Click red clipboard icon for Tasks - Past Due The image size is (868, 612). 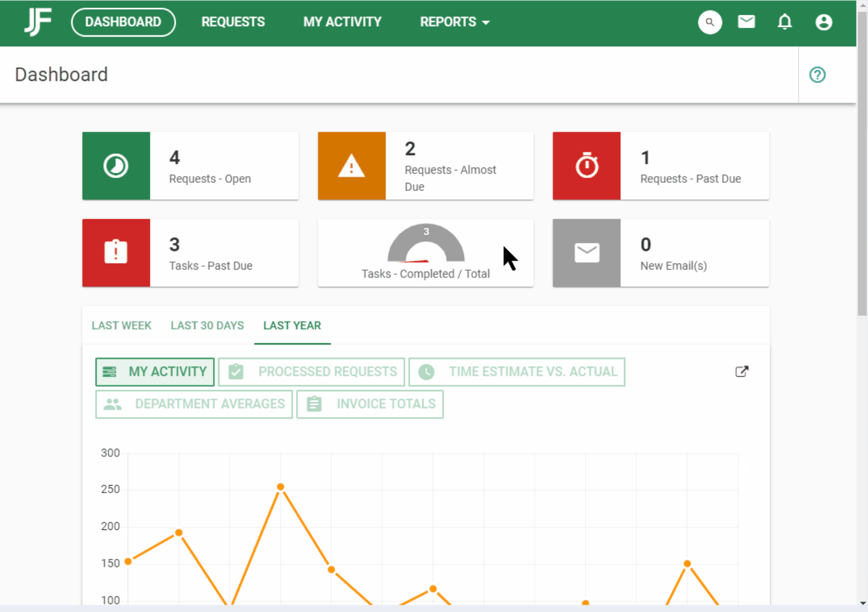coord(116,253)
